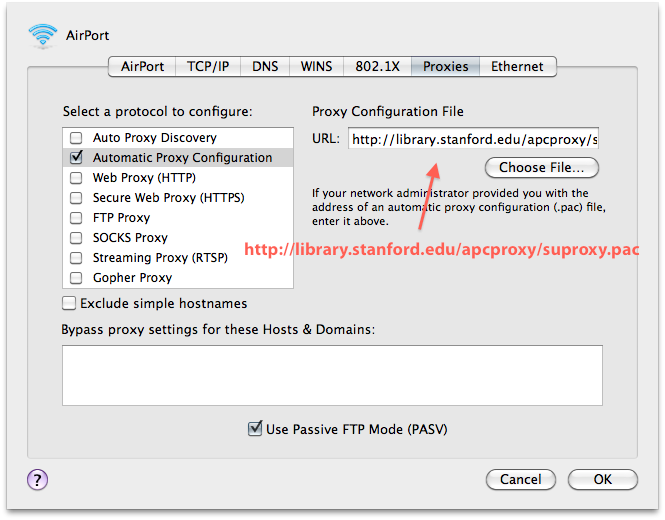The height and width of the screenshot is (520, 665).
Task: Uncheck Use Passive FTP Mode (PASV)
Action: point(255,429)
